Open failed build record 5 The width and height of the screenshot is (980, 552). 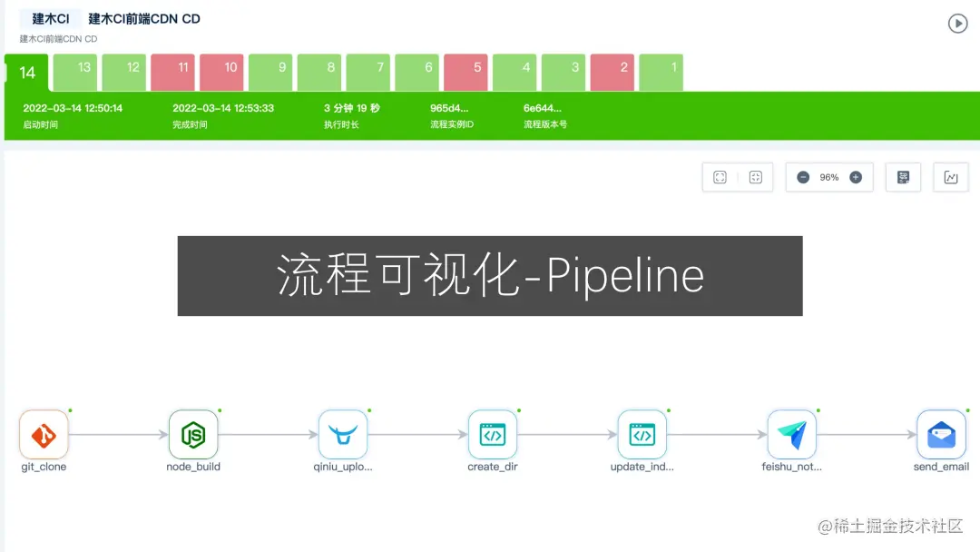(x=465, y=73)
